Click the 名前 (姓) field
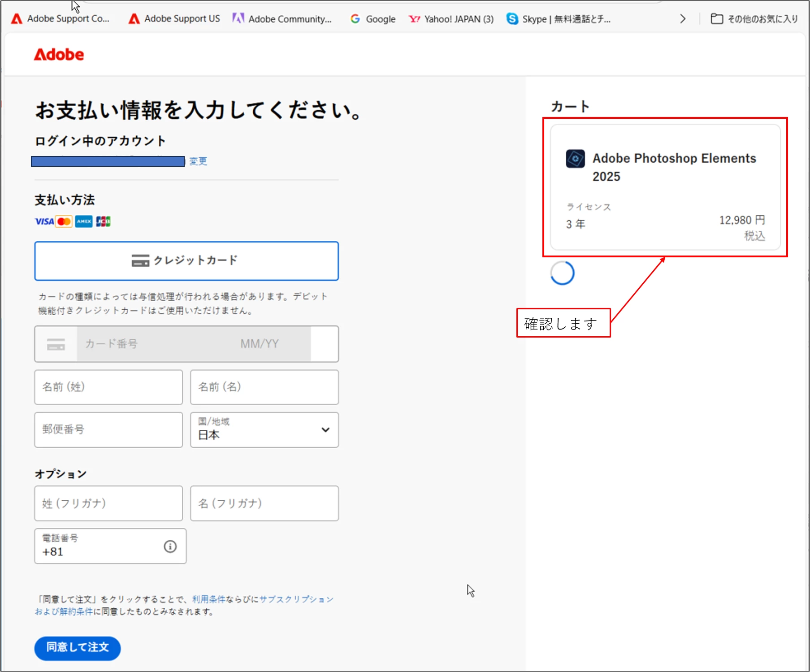Screen dimensions: 810x672 108,387
